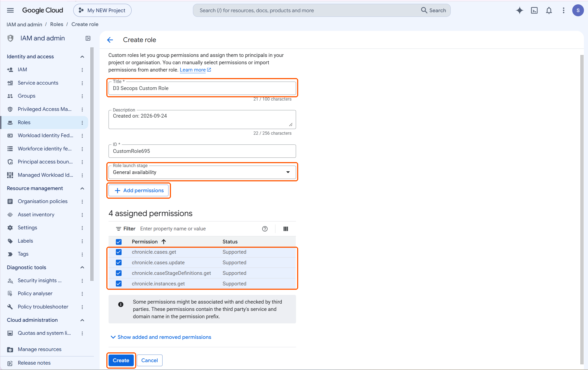Open notifications bell
Screen dimensions: 588x370
(549, 10)
